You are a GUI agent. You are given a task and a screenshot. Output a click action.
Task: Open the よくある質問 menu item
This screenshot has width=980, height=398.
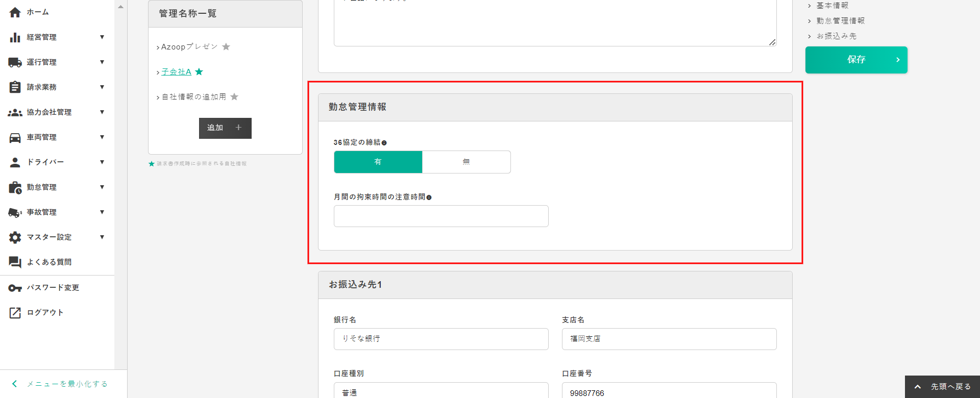coord(49,262)
